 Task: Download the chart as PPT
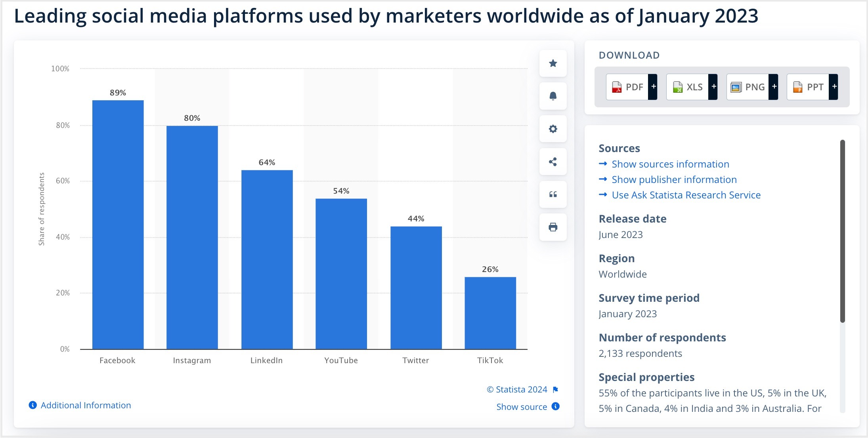(808, 87)
